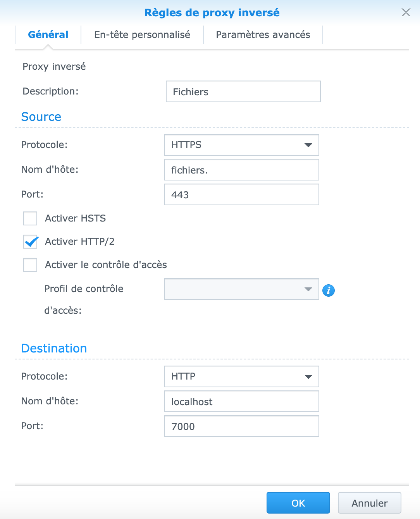Open the Source Protocole HTTPS dropdown

pos(242,145)
